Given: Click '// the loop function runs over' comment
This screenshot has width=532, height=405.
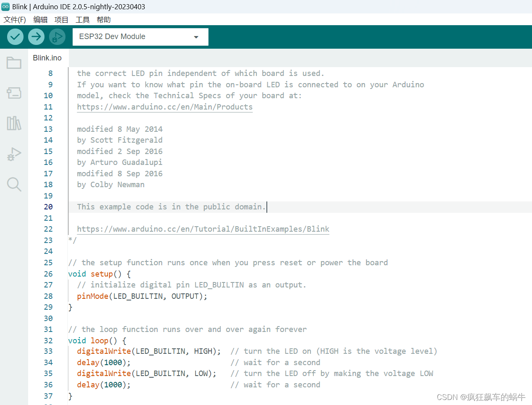Looking at the screenshot, I should point(188,329).
